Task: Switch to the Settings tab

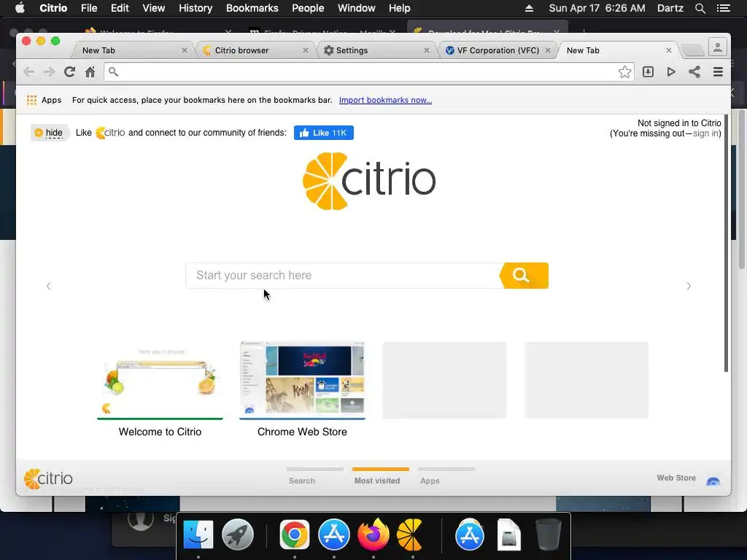Action: (x=376, y=50)
